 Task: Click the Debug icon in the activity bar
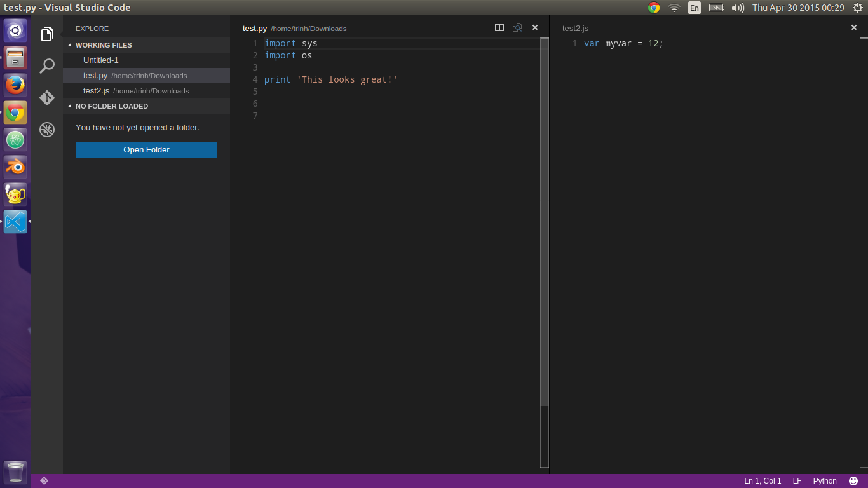46,130
